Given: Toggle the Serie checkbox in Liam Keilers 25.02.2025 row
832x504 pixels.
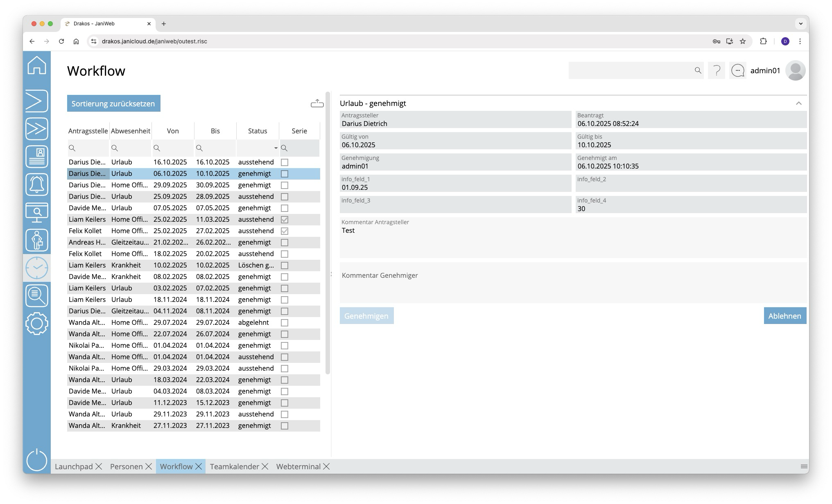Looking at the screenshot, I should click(x=285, y=220).
